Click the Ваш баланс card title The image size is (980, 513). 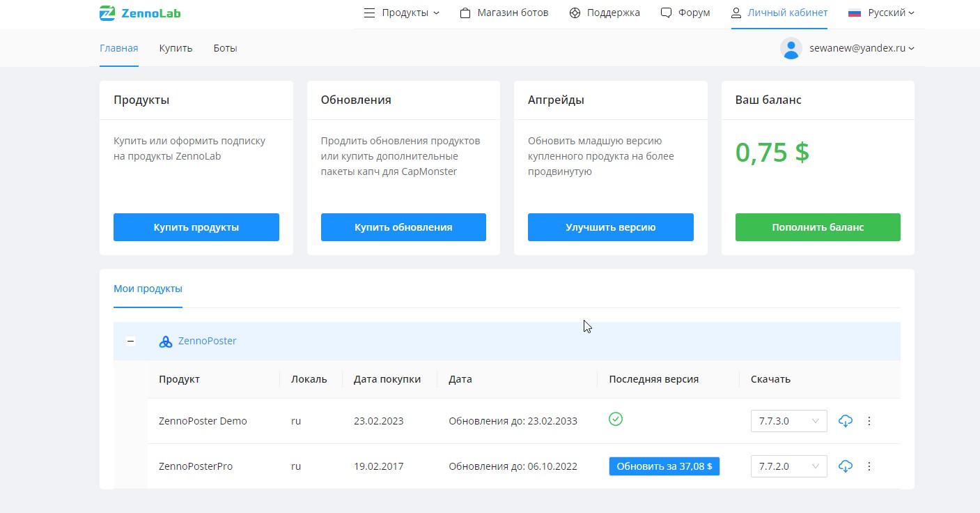click(x=768, y=100)
